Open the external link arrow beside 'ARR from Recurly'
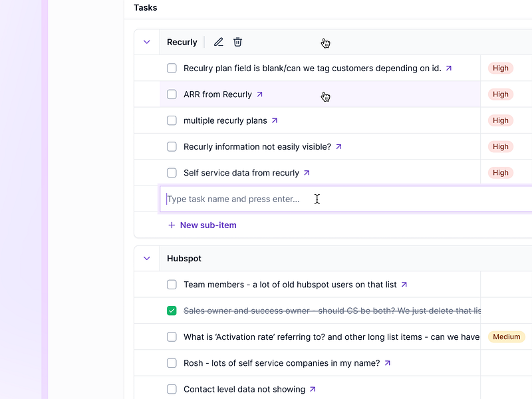532x399 pixels. click(x=259, y=94)
